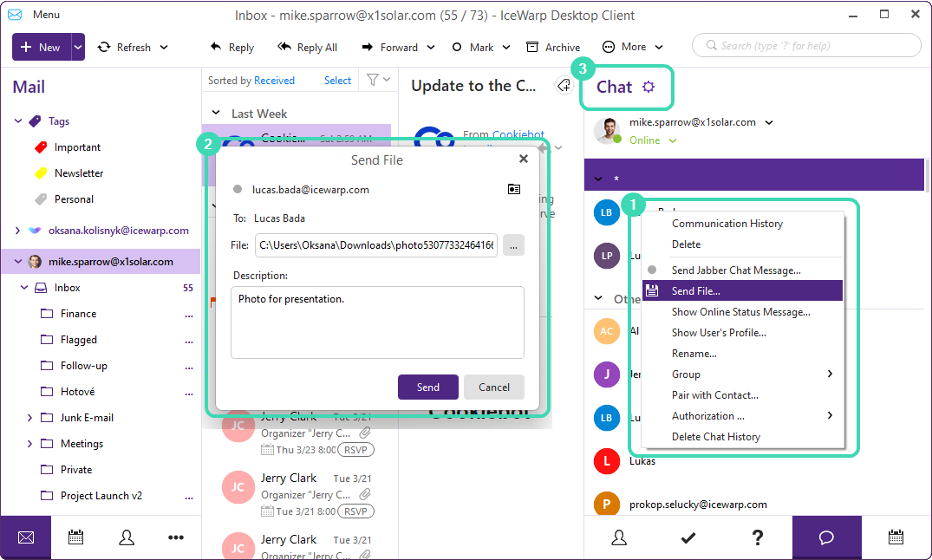932x560 pixels.
Task: Click the contact card icon in Send File dialog
Action: (514, 189)
